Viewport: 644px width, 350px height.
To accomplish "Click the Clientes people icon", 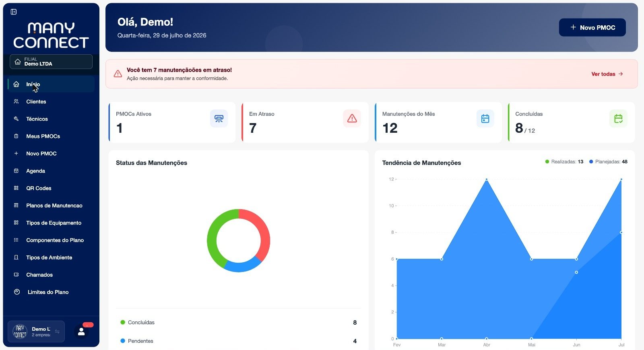I will coord(16,101).
